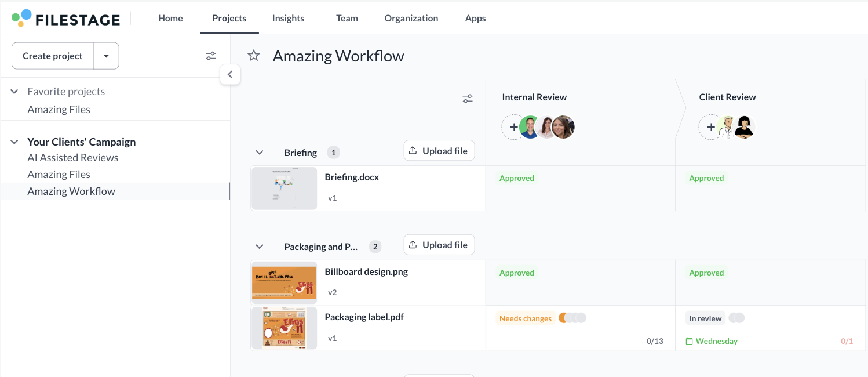Click the Create project button
This screenshot has height=377, width=868.
click(x=53, y=56)
